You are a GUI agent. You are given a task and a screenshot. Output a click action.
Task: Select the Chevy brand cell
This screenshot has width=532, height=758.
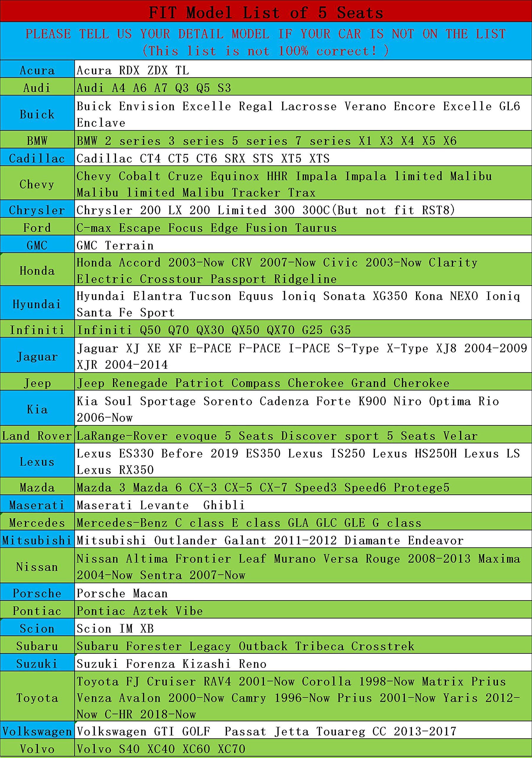pos(37,183)
